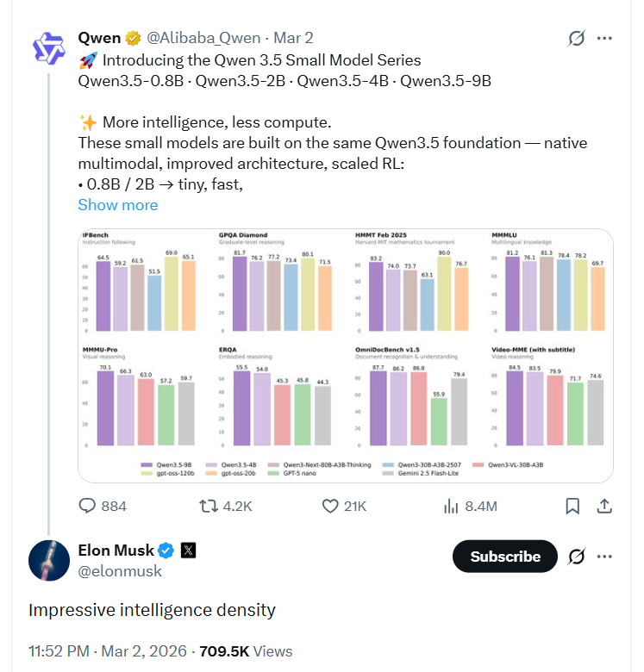Open Grok icon on Qwen post
This screenshot has height=672, width=644.
[577, 38]
